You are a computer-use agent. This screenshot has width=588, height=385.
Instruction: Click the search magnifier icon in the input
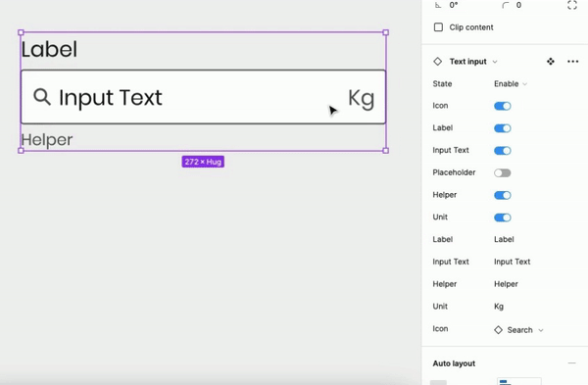coord(41,97)
